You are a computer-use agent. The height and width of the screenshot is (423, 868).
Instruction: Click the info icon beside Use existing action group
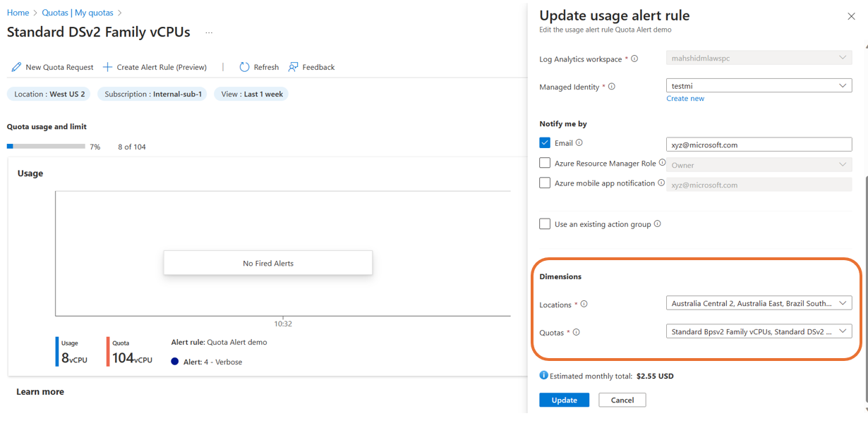(656, 223)
